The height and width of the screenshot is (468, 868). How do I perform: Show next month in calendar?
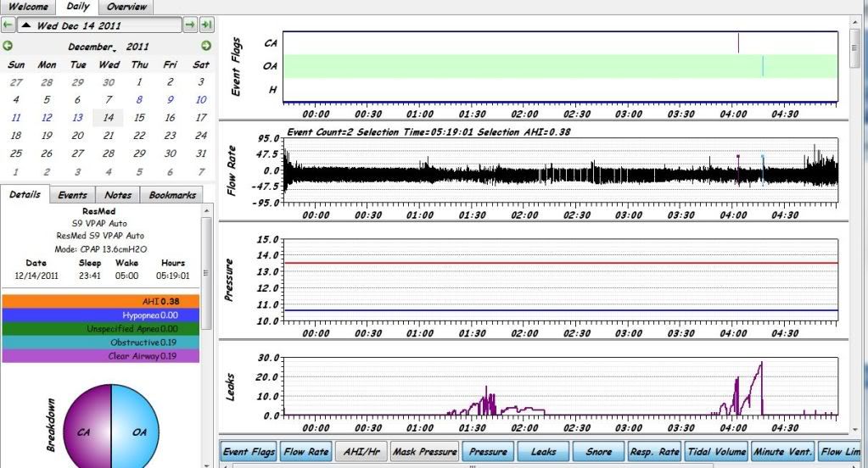point(206,46)
